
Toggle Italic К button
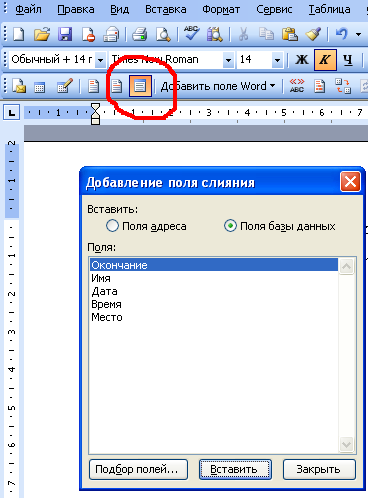pyautogui.click(x=325, y=60)
